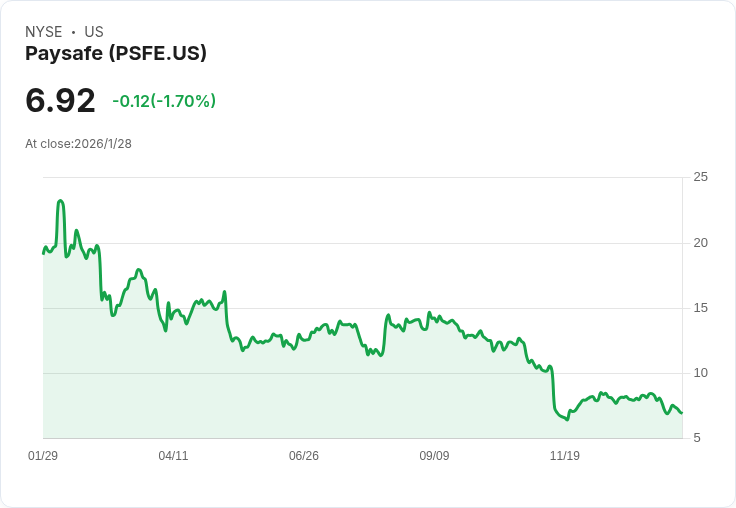Click the chart's highest peak near 23
The height and width of the screenshot is (508, 736).
click(x=61, y=201)
